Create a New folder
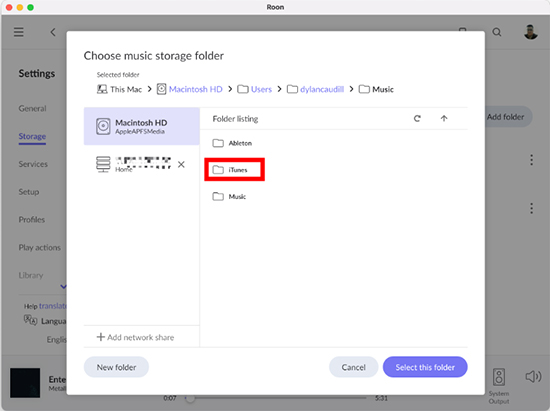550x411 pixels. coord(116,367)
